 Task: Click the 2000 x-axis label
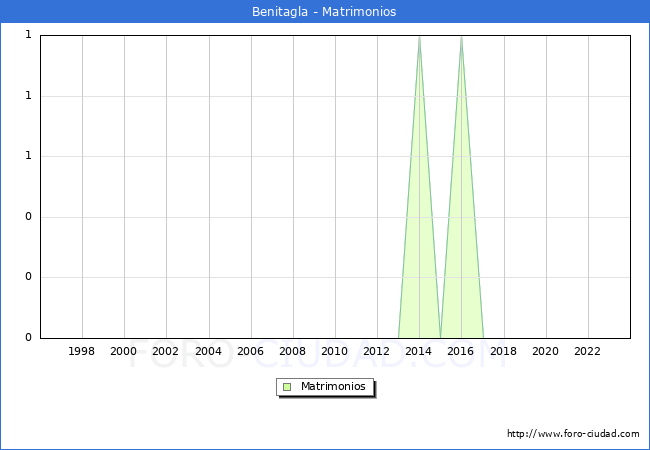[x=124, y=351]
